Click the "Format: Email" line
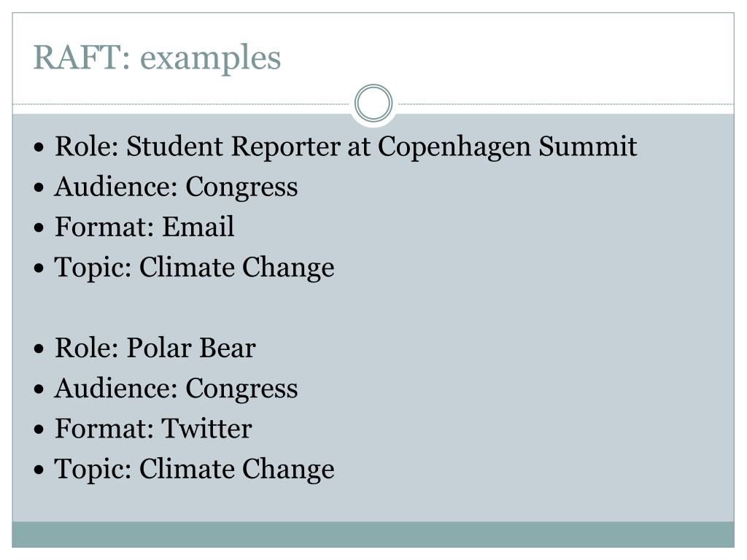The height and width of the screenshot is (560, 747). [144, 227]
